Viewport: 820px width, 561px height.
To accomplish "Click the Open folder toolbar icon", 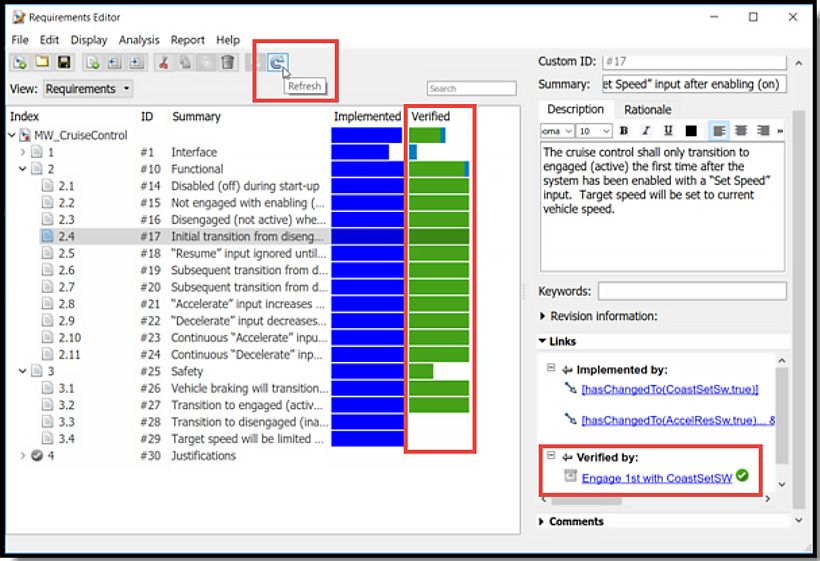I will [x=42, y=63].
